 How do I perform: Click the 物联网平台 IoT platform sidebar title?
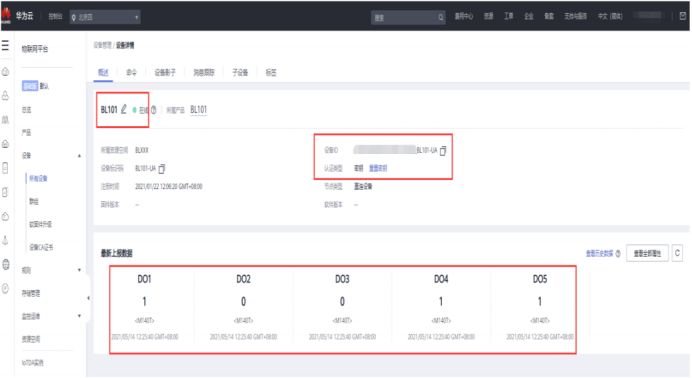[35, 49]
